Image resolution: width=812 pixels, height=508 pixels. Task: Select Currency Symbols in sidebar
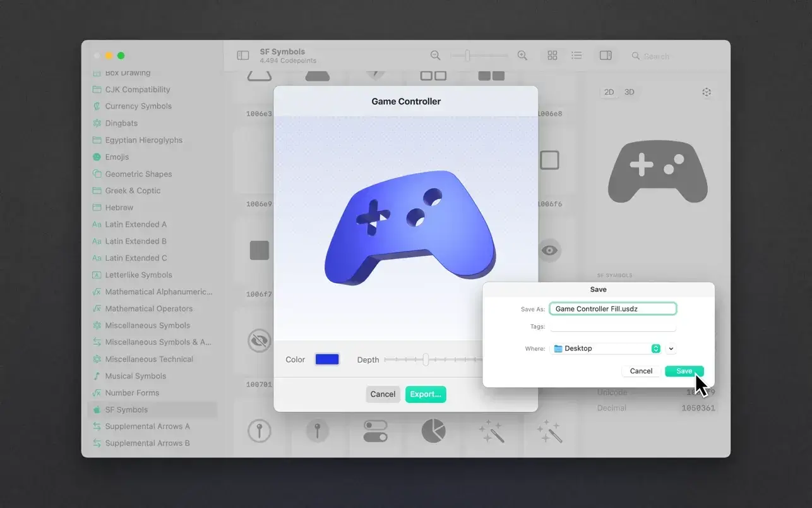138,106
